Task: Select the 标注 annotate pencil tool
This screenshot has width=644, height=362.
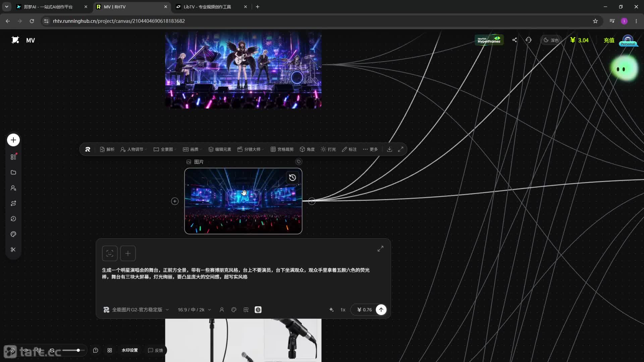Action: [x=349, y=149]
